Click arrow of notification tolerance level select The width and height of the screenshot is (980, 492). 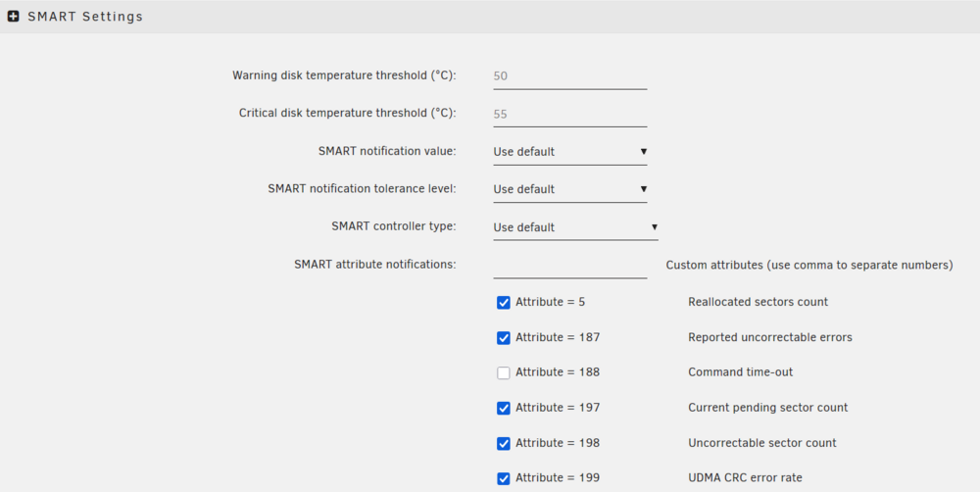pos(644,189)
